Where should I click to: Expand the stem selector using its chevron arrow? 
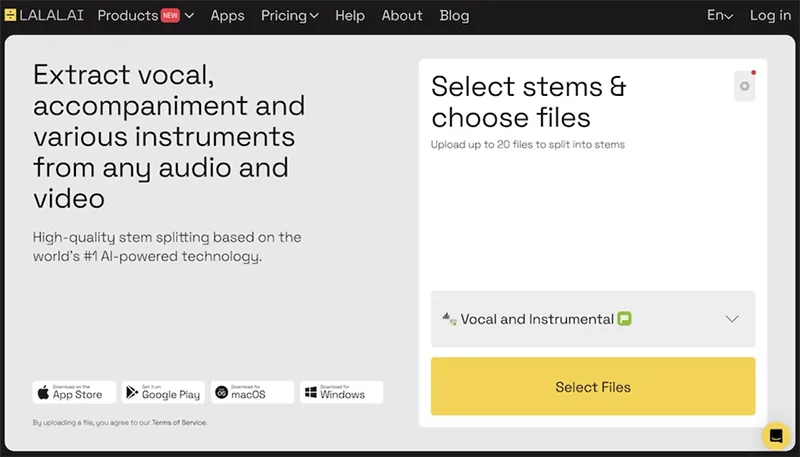tap(732, 319)
